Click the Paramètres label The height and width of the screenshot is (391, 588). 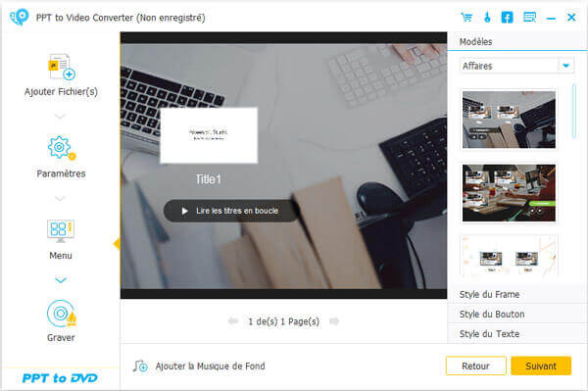61,173
